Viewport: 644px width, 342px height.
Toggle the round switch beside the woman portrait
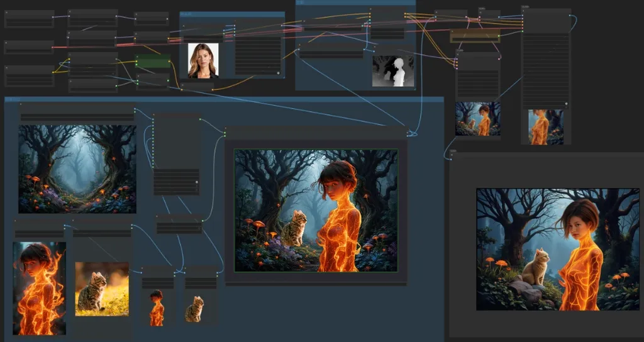coord(278,73)
